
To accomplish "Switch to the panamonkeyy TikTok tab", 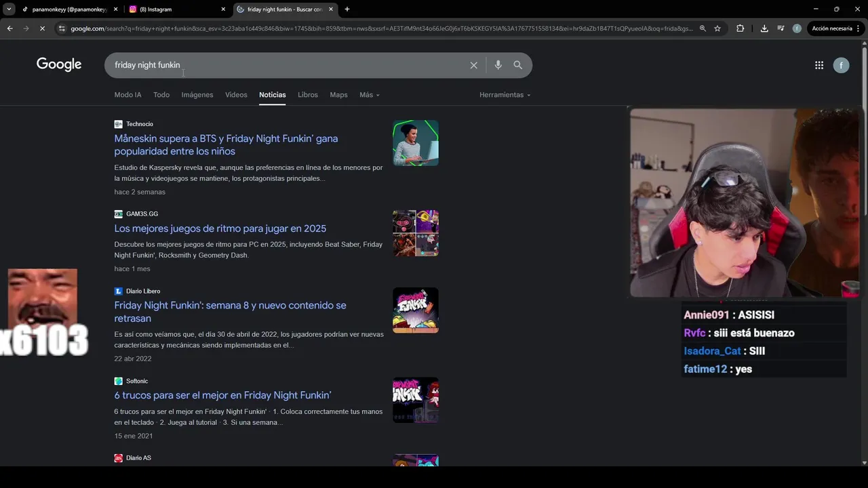I will click(x=70, y=9).
